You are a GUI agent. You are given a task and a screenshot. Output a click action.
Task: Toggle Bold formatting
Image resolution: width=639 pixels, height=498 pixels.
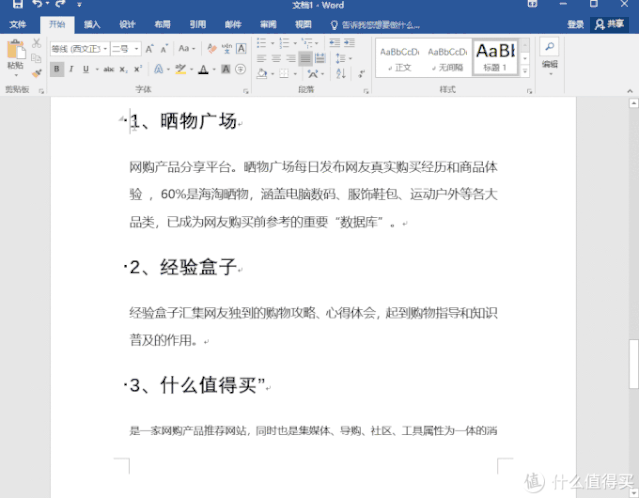[x=57, y=69]
